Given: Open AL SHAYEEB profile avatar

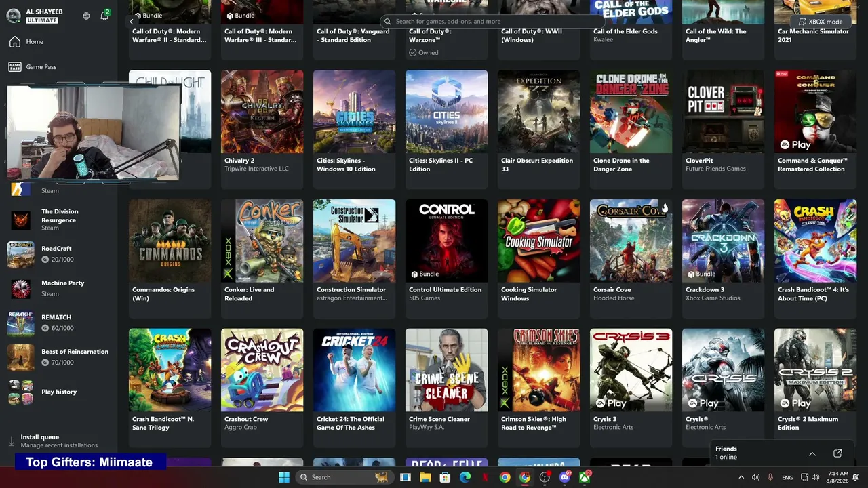Looking at the screenshot, I should click(14, 16).
